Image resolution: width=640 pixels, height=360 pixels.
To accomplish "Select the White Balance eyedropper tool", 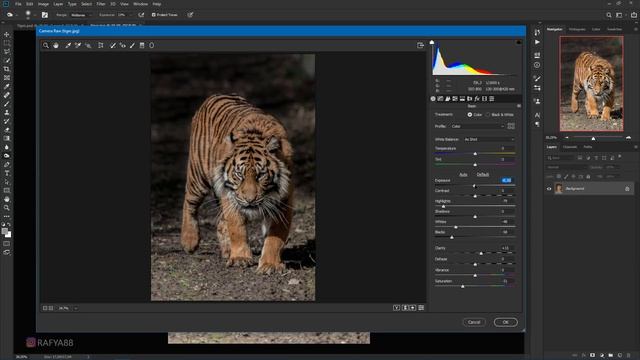I will tap(68, 45).
